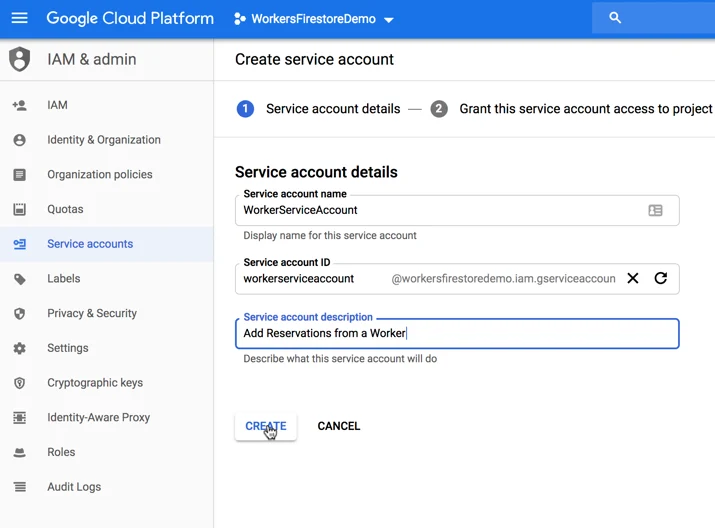This screenshot has width=715, height=528.
Task: Clear the service account ID with X
Action: click(633, 278)
